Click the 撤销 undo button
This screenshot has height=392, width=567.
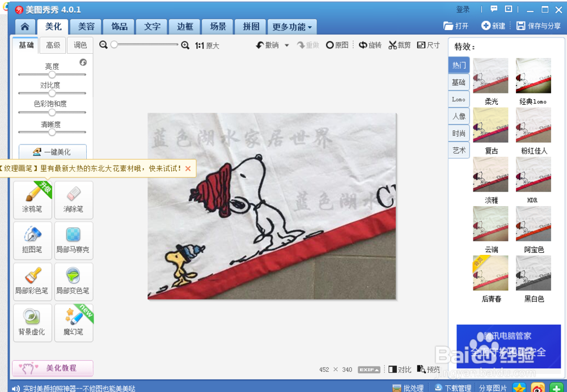pos(268,45)
